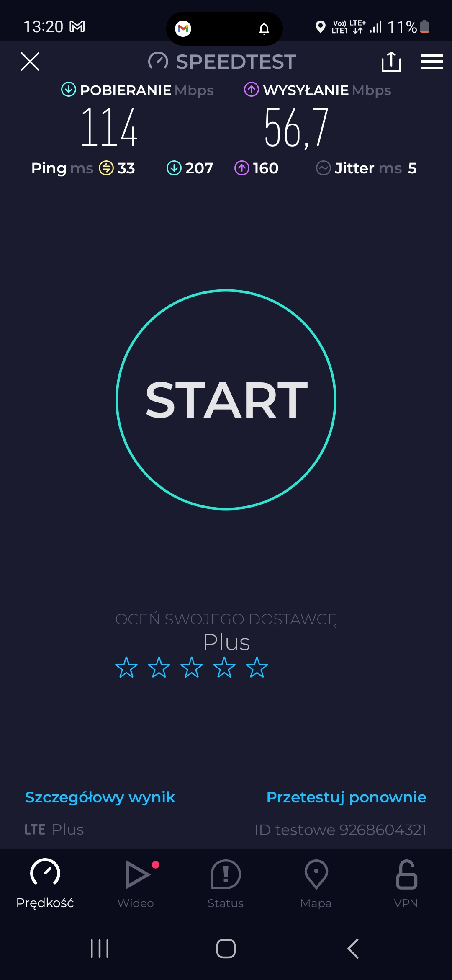Tap the Jitter wave icon
The height and width of the screenshot is (980, 452).
(x=323, y=168)
